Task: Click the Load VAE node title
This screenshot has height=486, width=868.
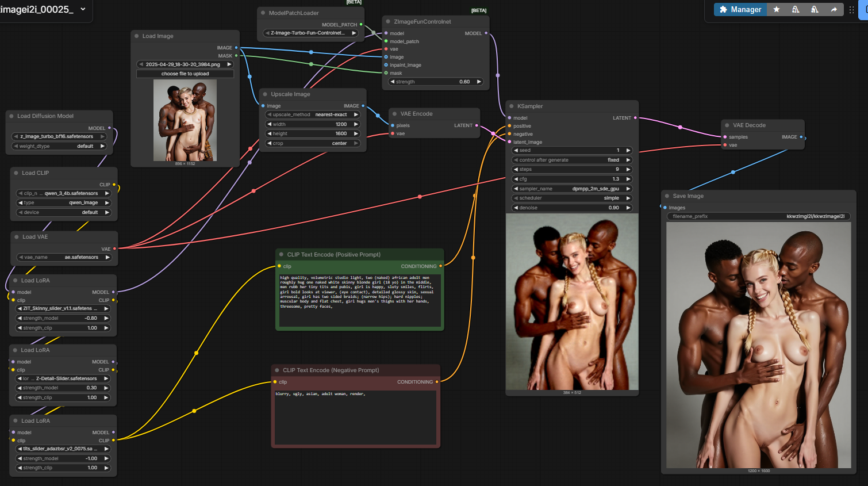Action: 35,236
